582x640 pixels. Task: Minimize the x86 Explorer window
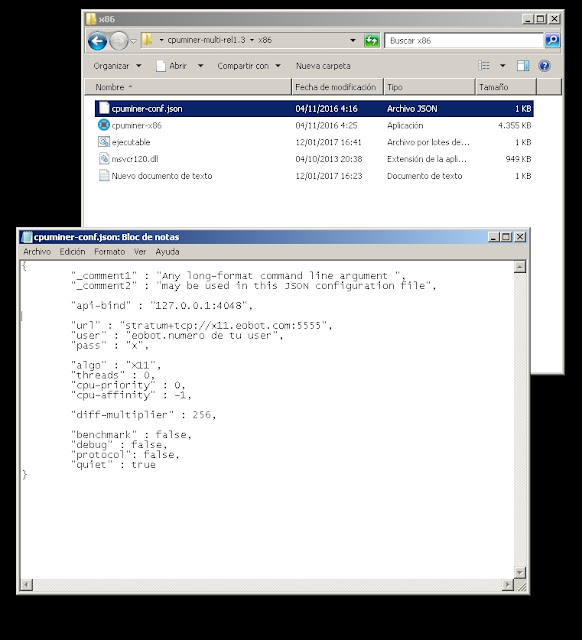pos(528,19)
